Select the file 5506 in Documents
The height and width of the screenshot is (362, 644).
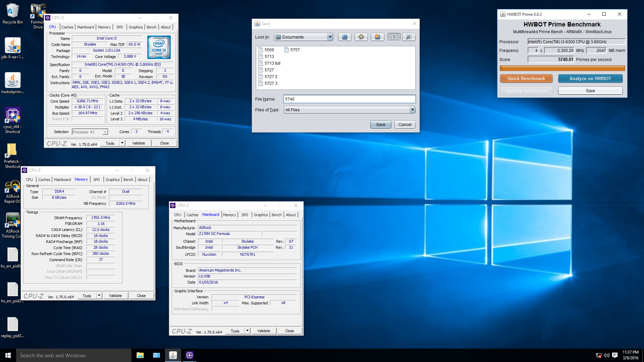coord(266,50)
